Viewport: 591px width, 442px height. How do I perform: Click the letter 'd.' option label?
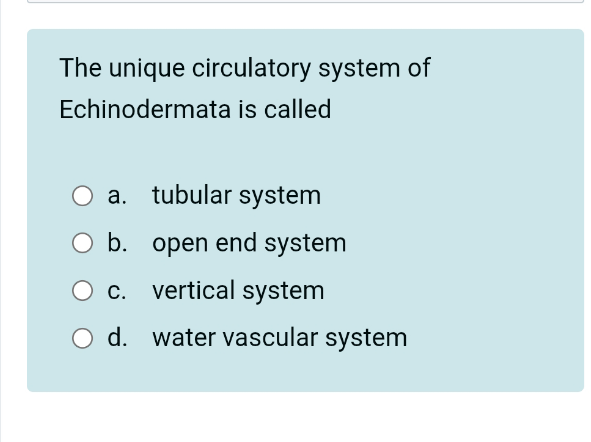pos(117,338)
